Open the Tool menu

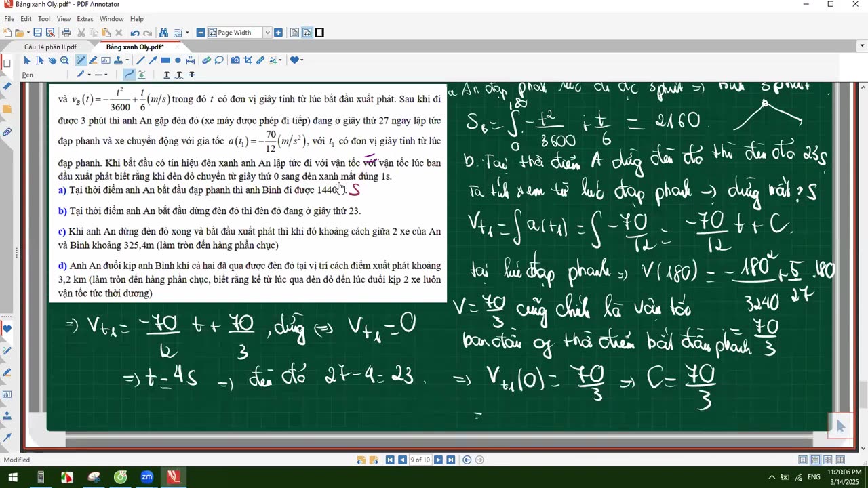[x=44, y=19]
